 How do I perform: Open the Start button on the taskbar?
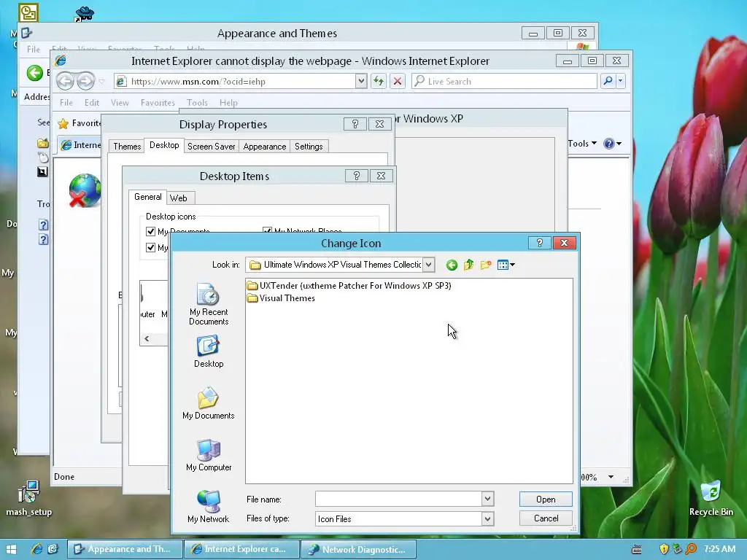tap(12, 550)
